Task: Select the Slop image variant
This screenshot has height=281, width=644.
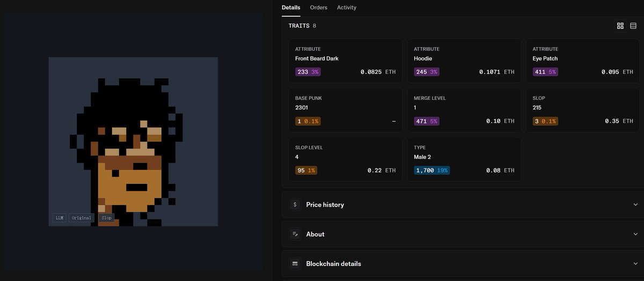Action: pyautogui.click(x=106, y=218)
